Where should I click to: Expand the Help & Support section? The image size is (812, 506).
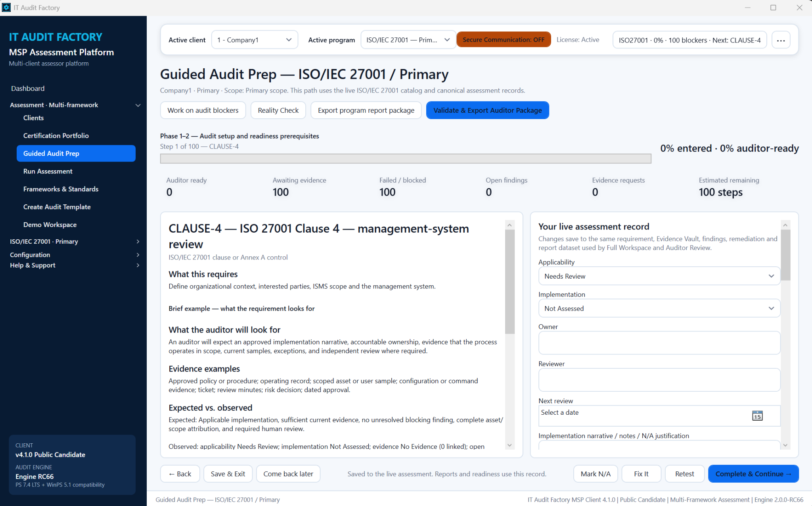(x=75, y=265)
